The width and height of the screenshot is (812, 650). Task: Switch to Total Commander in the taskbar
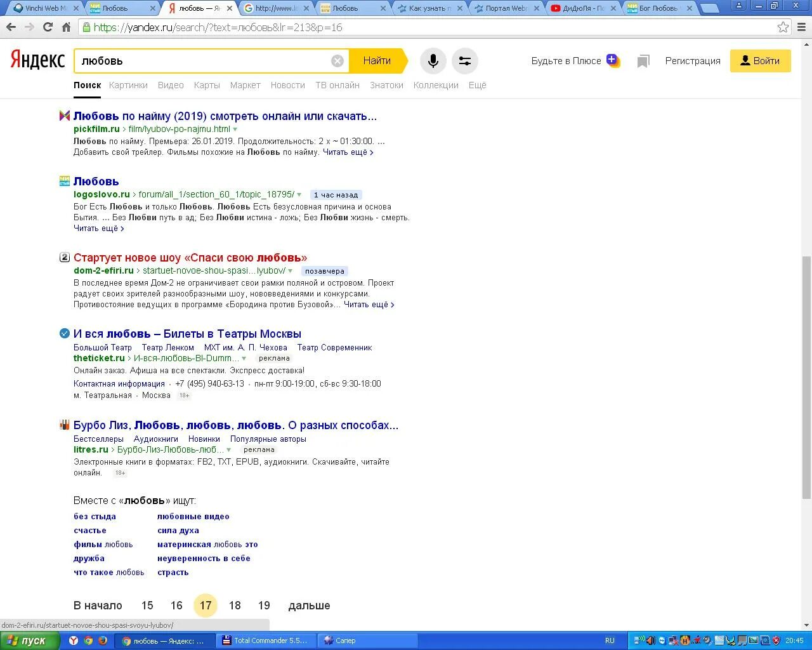[x=265, y=640]
